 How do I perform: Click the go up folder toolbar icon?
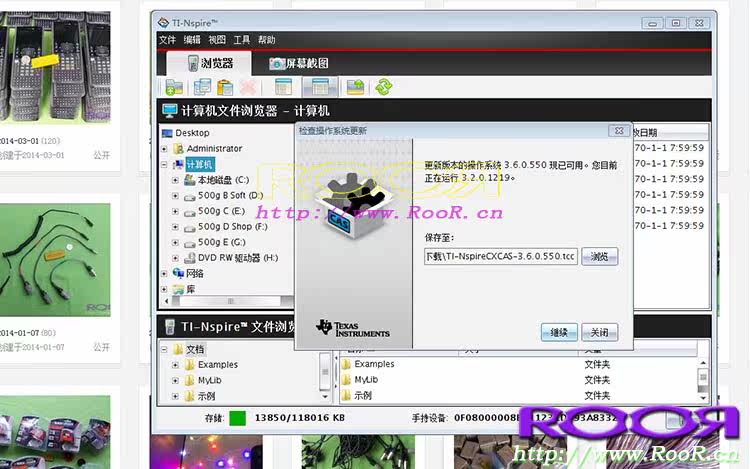point(355,87)
